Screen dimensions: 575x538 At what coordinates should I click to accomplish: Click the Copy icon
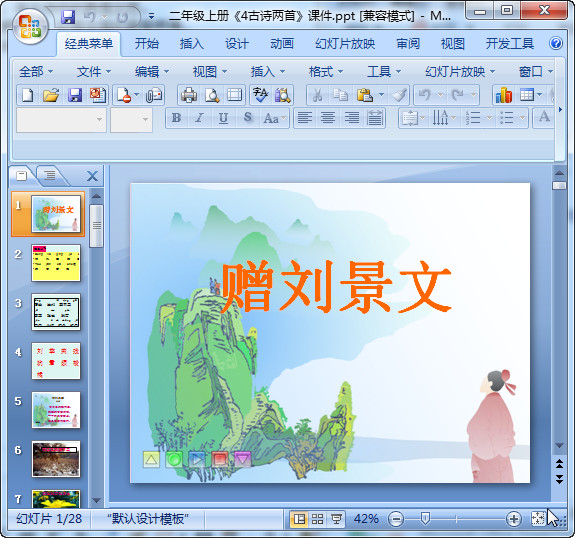click(340, 95)
